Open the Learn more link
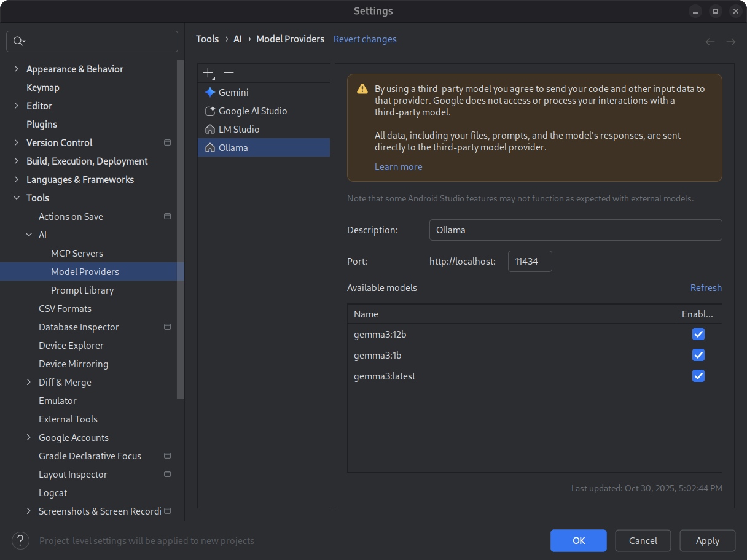Image resolution: width=747 pixels, height=560 pixels. 398,166
